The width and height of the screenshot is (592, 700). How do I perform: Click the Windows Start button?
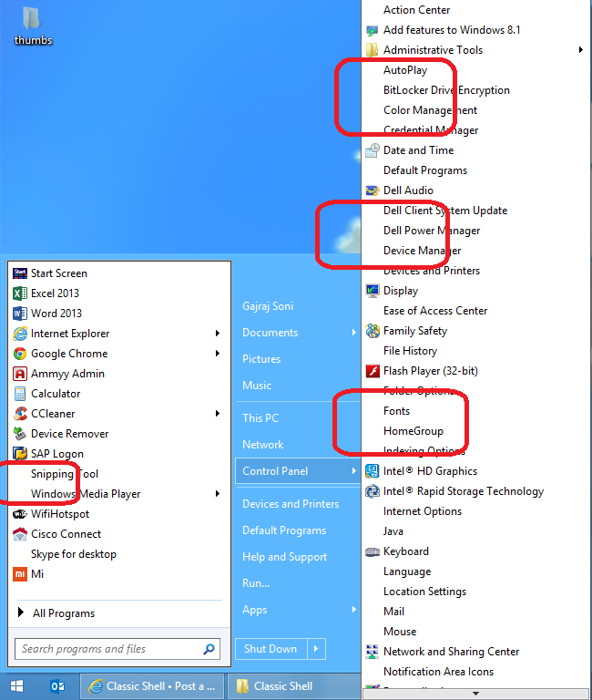[x=16, y=686]
